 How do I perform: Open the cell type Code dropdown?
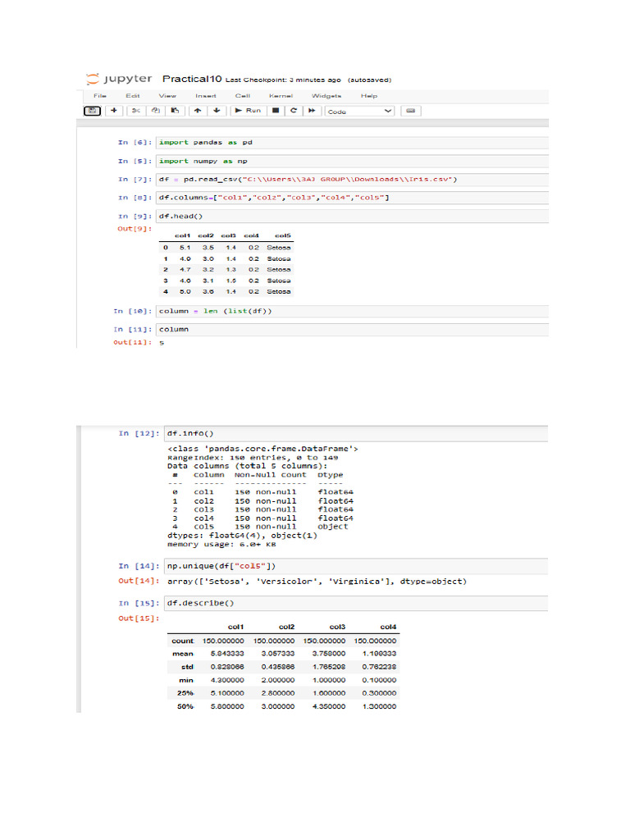[x=359, y=112]
